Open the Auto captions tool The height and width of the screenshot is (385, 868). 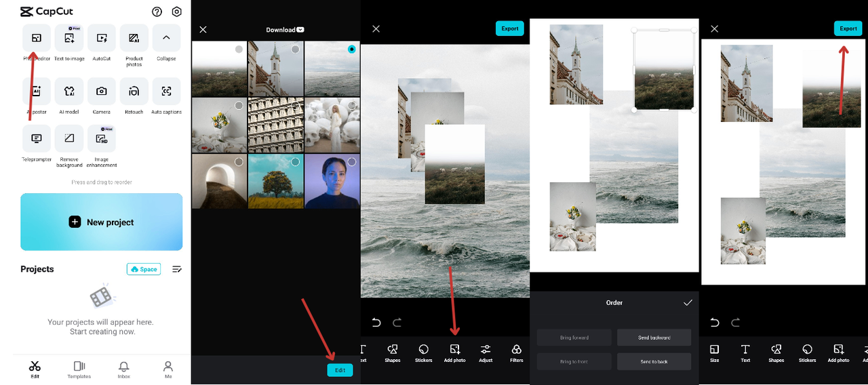166,91
